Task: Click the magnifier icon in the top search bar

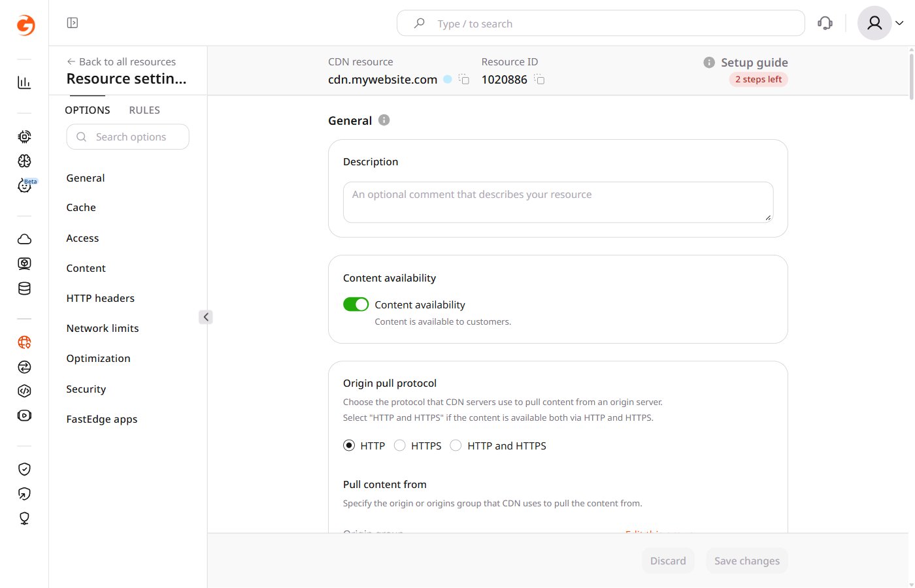Action: point(420,23)
